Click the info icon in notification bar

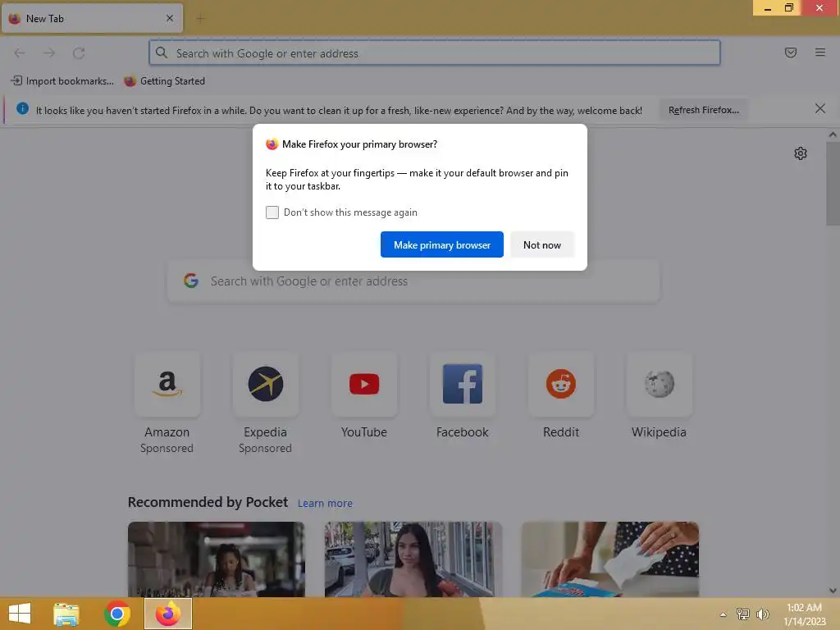[x=22, y=109]
